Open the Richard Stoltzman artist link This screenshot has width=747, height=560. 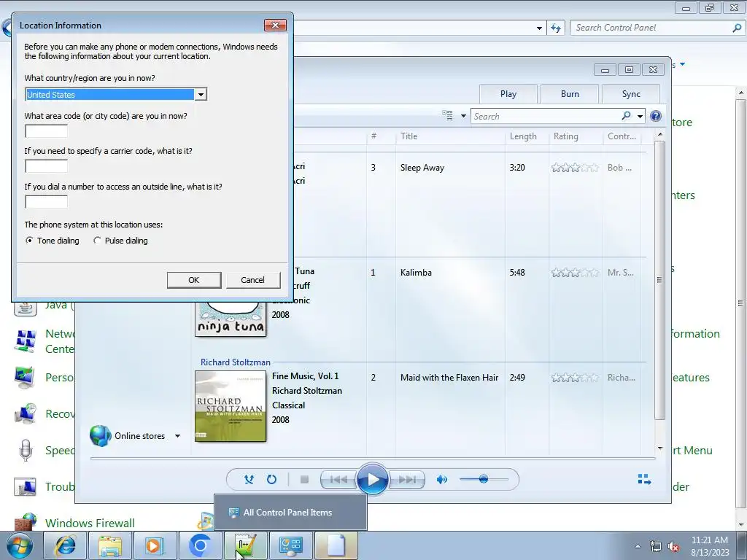point(236,362)
